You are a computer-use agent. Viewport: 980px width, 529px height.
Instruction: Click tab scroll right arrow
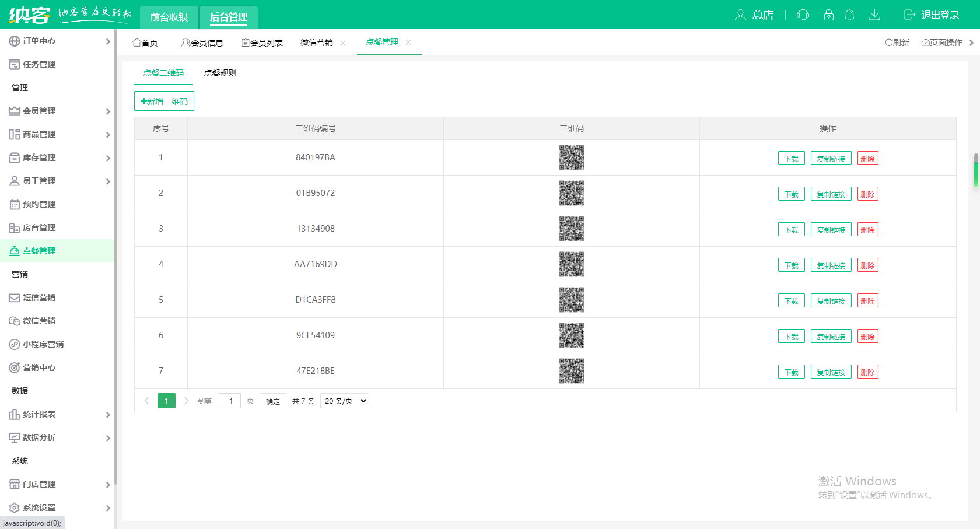click(x=971, y=43)
